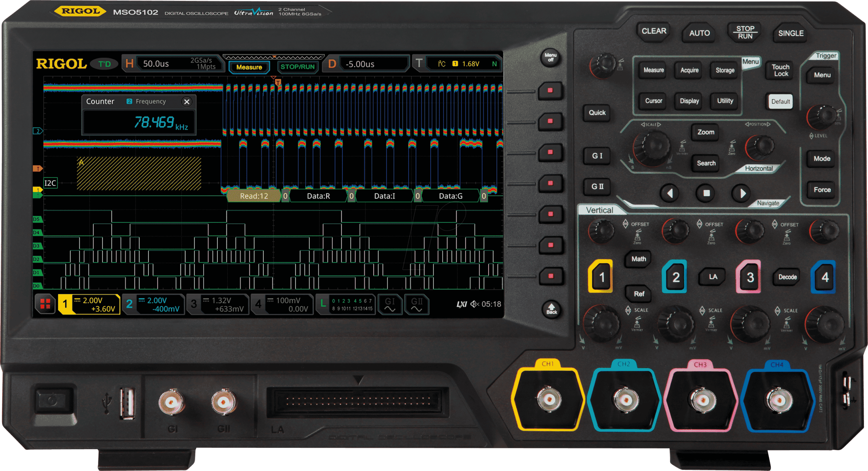
Task: Select the I2C decode bus label
Action: click(x=50, y=183)
